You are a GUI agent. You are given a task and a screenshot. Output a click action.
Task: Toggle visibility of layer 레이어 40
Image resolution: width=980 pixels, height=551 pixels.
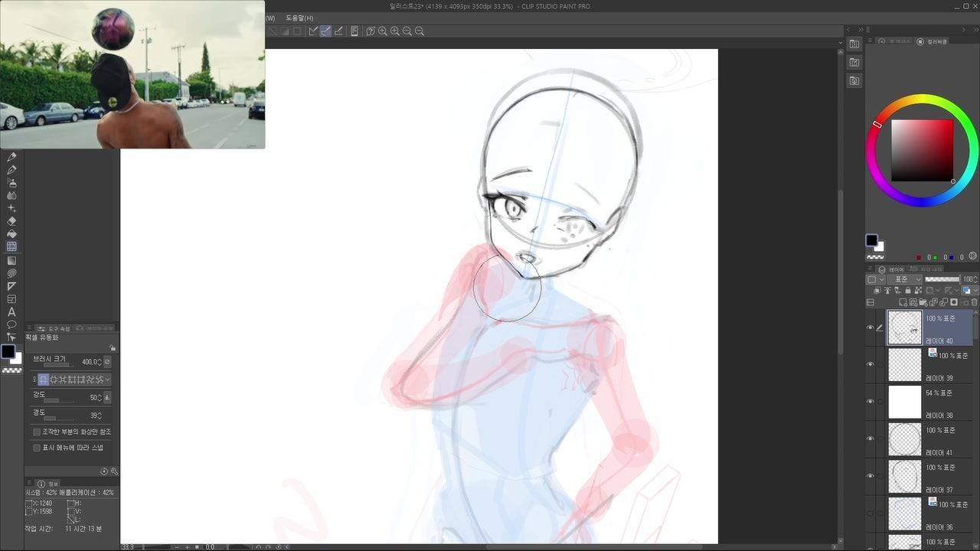[x=870, y=328]
